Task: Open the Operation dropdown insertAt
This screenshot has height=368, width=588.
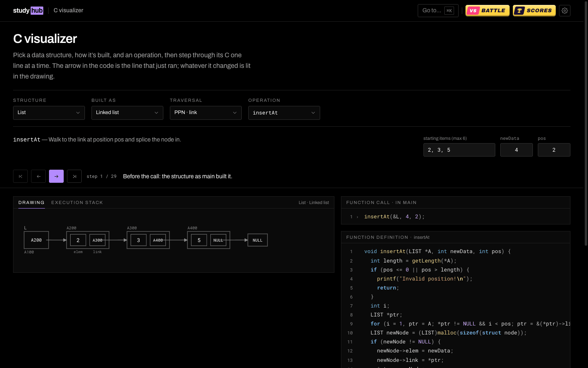Action: pyautogui.click(x=284, y=113)
